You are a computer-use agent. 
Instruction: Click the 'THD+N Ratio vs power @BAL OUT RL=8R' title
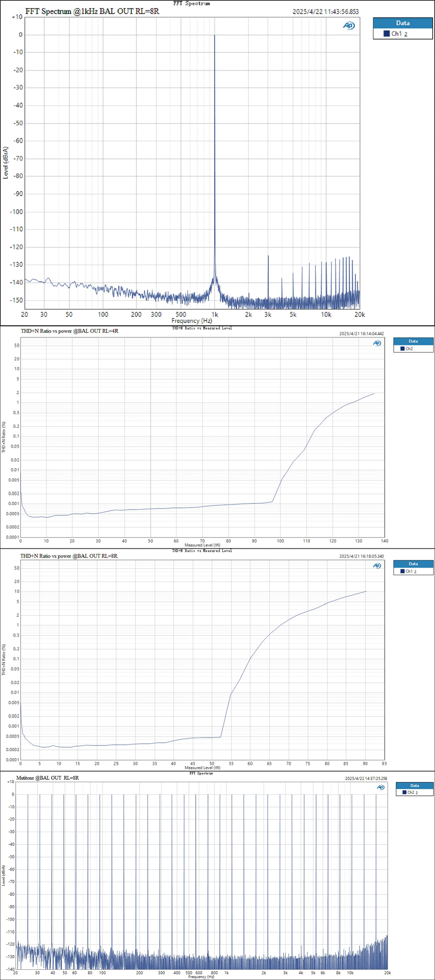[69, 556]
